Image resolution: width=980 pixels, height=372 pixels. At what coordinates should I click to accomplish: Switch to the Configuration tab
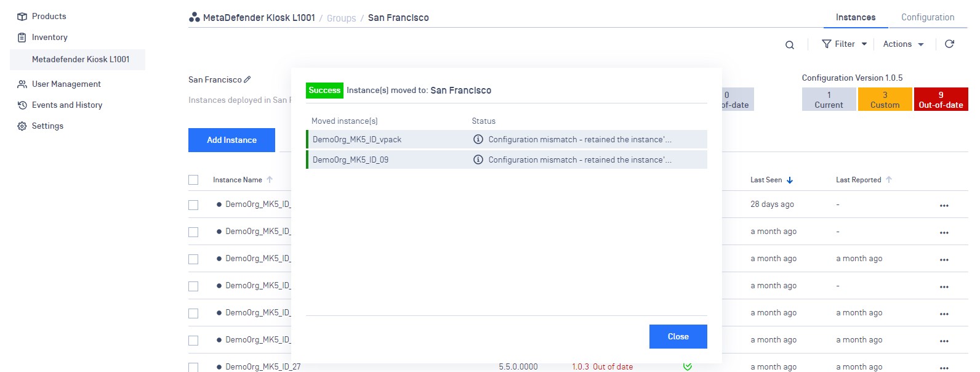tap(928, 17)
